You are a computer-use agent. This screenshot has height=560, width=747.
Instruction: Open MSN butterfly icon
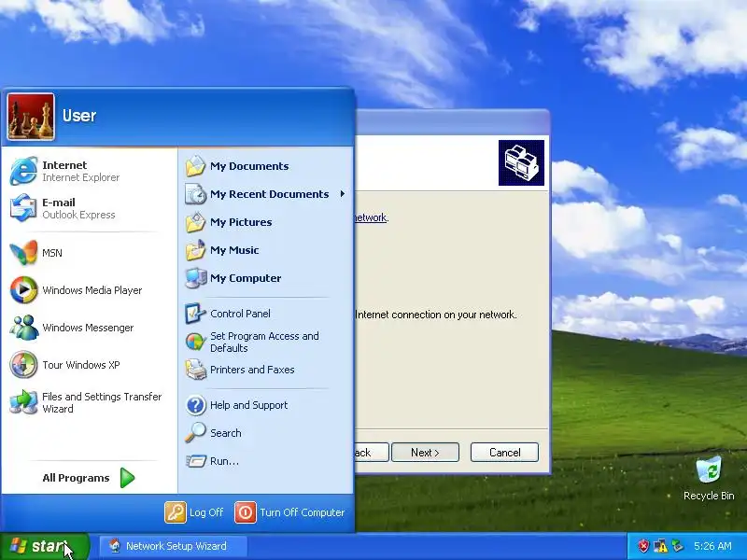(x=23, y=252)
